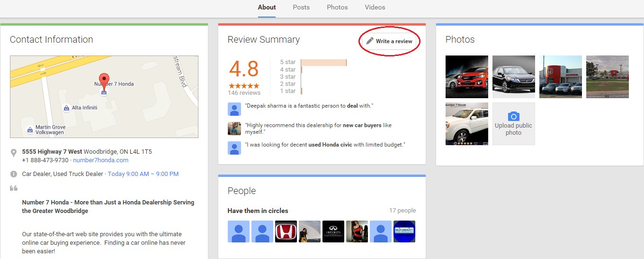
Task: Click the Write a review button
Action: click(389, 41)
